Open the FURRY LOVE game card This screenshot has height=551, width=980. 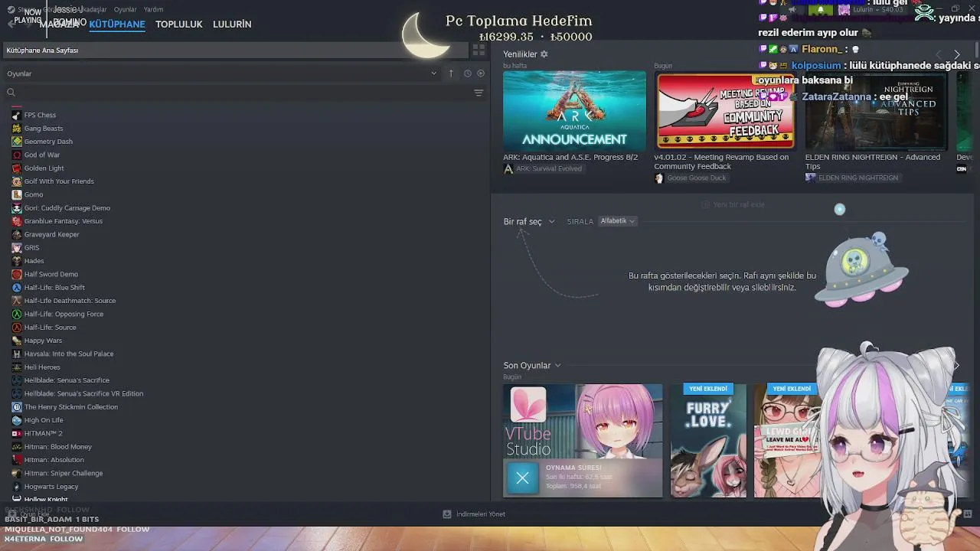click(x=708, y=441)
